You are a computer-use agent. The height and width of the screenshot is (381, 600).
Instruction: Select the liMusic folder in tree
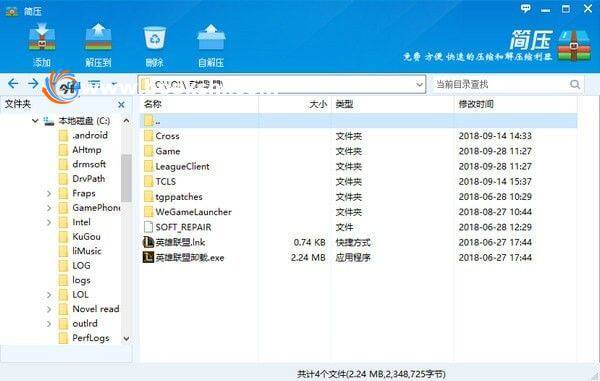click(87, 251)
